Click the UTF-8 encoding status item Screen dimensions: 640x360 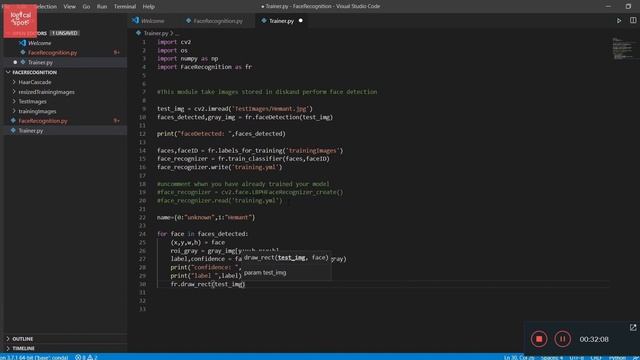[x=576, y=358]
